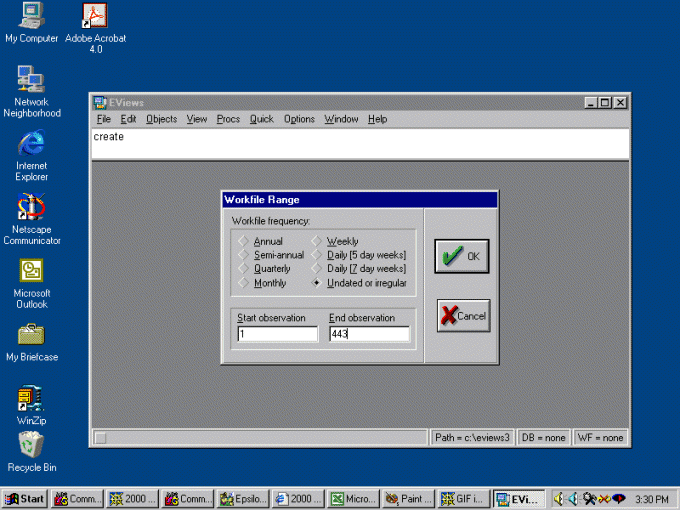The width and height of the screenshot is (680, 510).
Task: Open the Windows Start menu
Action: pos(25,498)
